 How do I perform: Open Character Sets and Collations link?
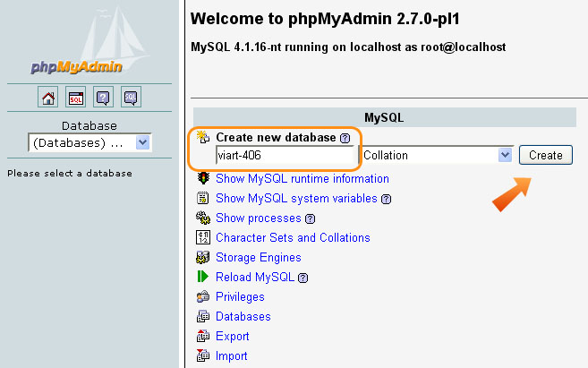pos(293,237)
